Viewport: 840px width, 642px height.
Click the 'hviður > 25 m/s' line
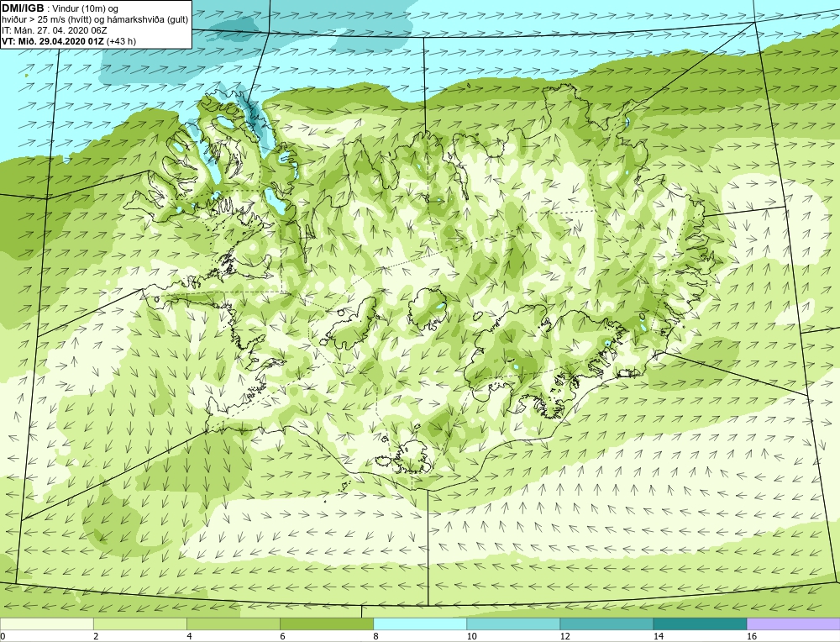tap(95, 20)
